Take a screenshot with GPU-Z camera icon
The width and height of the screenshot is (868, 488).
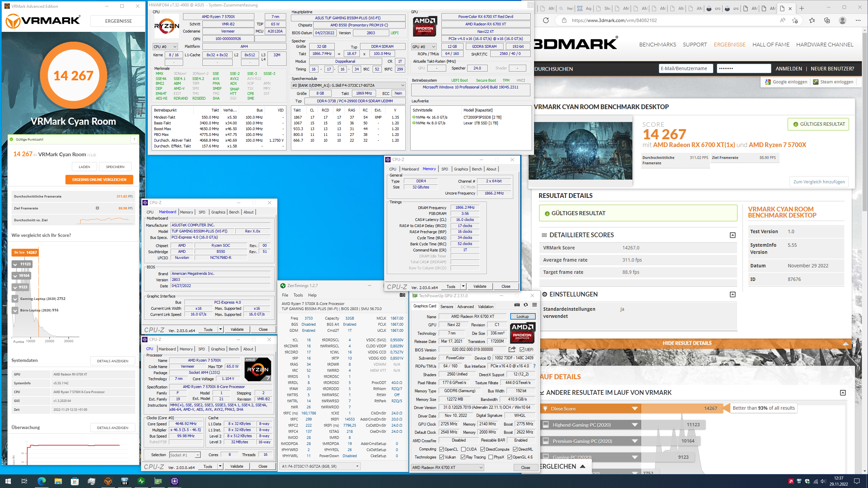pos(517,305)
